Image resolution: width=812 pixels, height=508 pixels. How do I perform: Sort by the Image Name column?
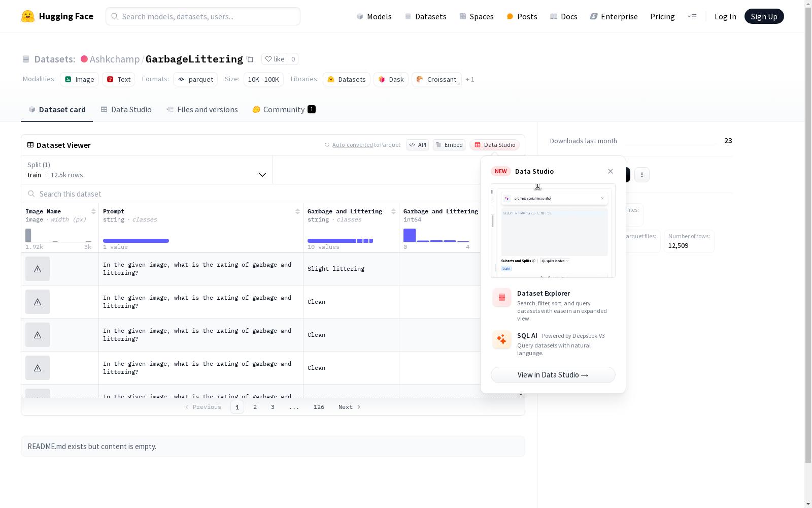(93, 211)
